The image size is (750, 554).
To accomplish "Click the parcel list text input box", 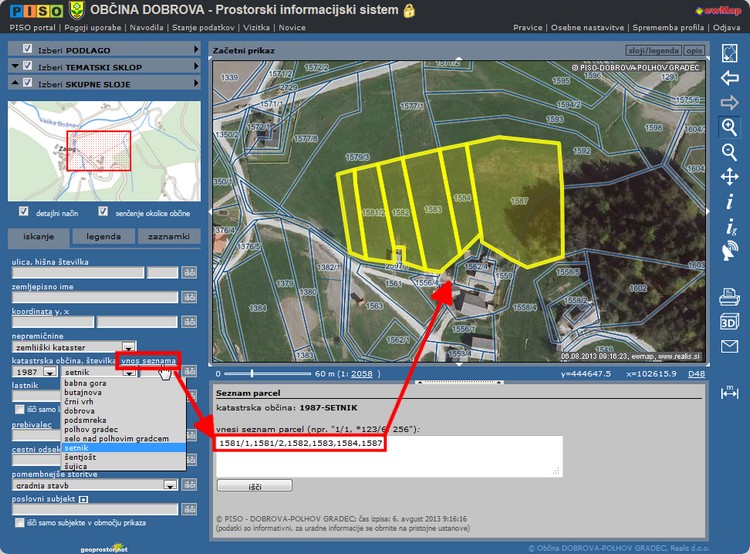I will point(389,455).
